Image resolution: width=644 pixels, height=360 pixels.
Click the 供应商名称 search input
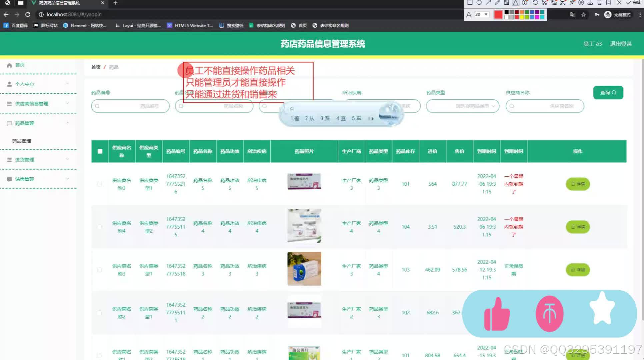tap(545, 106)
